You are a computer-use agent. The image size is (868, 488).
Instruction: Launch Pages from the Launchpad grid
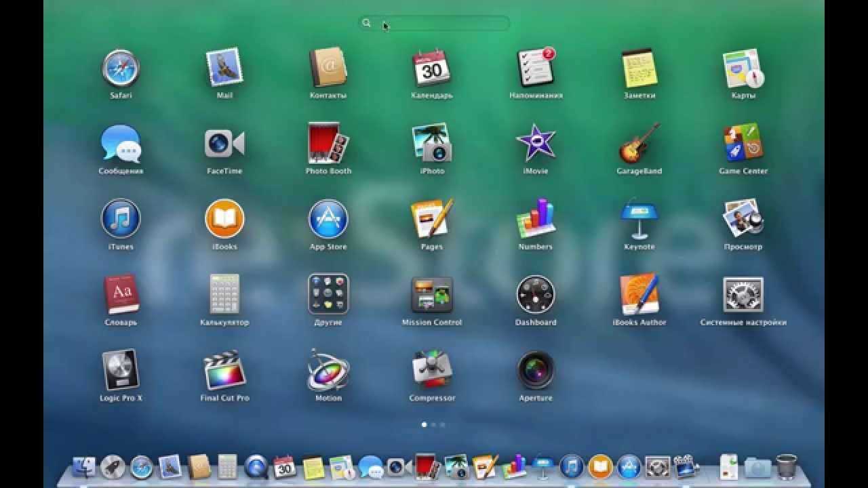click(432, 218)
